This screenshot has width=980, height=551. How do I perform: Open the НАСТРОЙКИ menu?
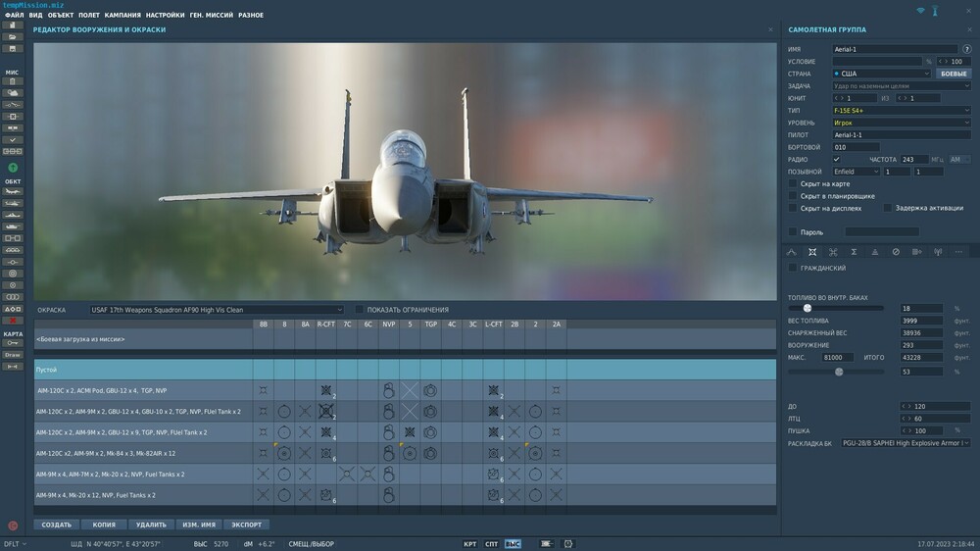pyautogui.click(x=166, y=16)
